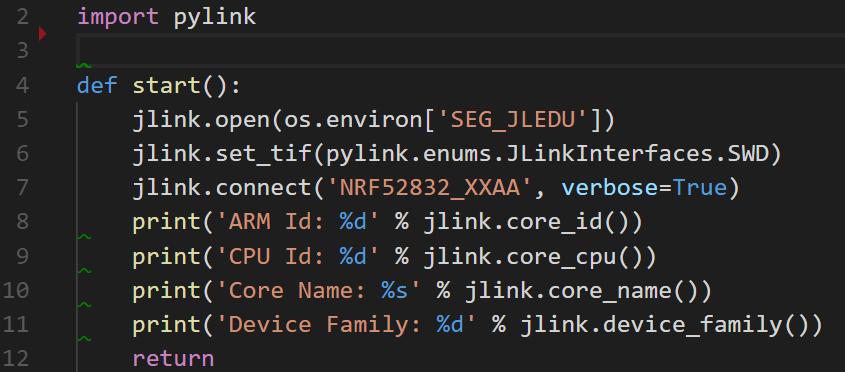Click line number 4 in the gutter
This screenshot has height=372, width=845.
[22, 85]
